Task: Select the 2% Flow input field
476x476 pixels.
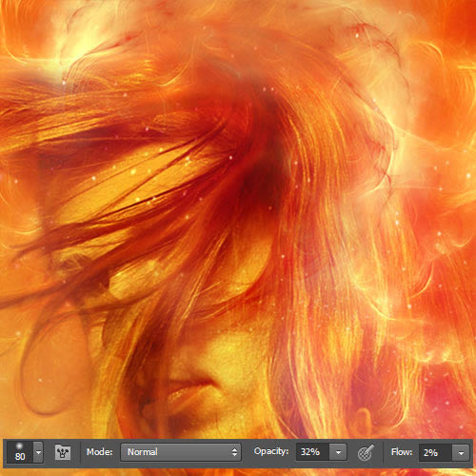Action: click(x=435, y=452)
